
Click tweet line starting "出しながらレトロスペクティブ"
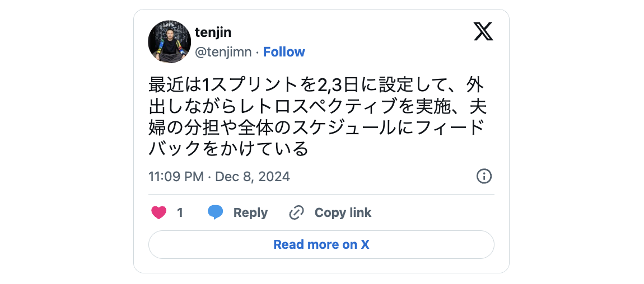pos(316,106)
